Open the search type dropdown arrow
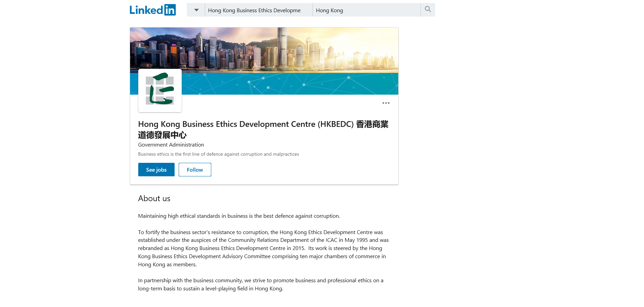 pos(196,10)
